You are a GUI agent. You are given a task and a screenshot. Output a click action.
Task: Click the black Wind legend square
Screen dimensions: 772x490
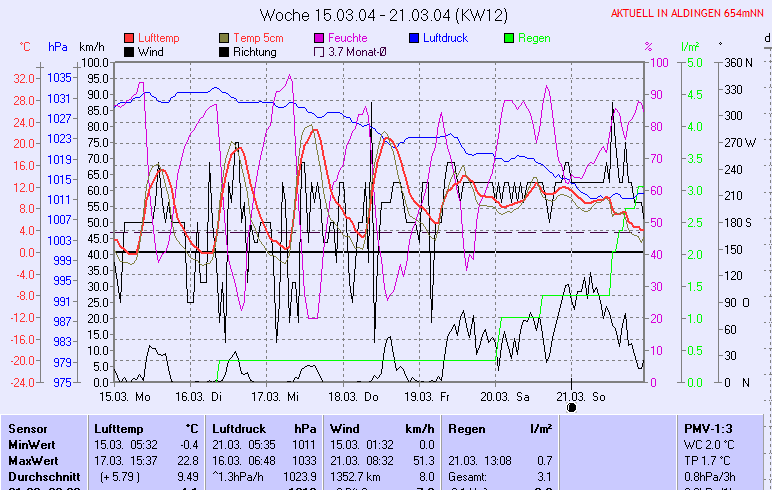tap(130, 52)
